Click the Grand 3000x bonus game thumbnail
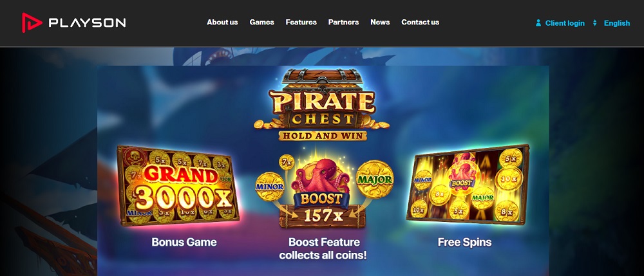The height and width of the screenshot is (276, 644). 178,186
